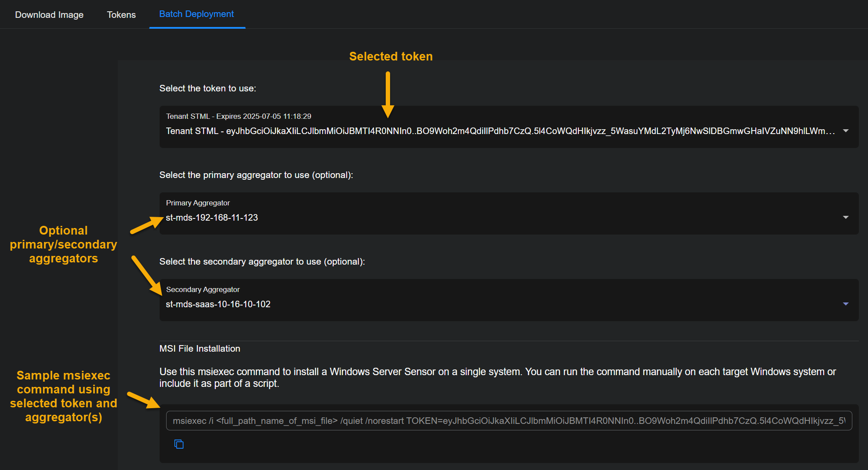This screenshot has height=470, width=868.
Task: Click the st-mds-192-168-11-123 aggregator value
Action: click(x=212, y=218)
